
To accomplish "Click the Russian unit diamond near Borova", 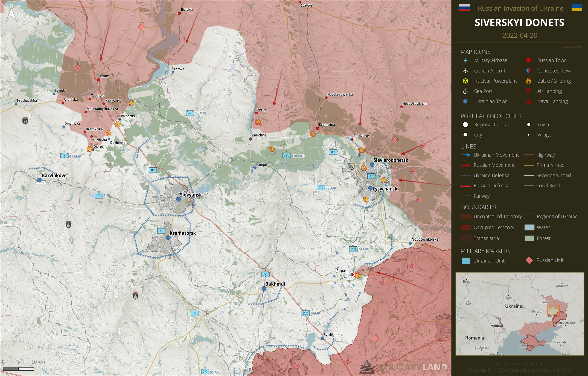I will click(x=141, y=27).
